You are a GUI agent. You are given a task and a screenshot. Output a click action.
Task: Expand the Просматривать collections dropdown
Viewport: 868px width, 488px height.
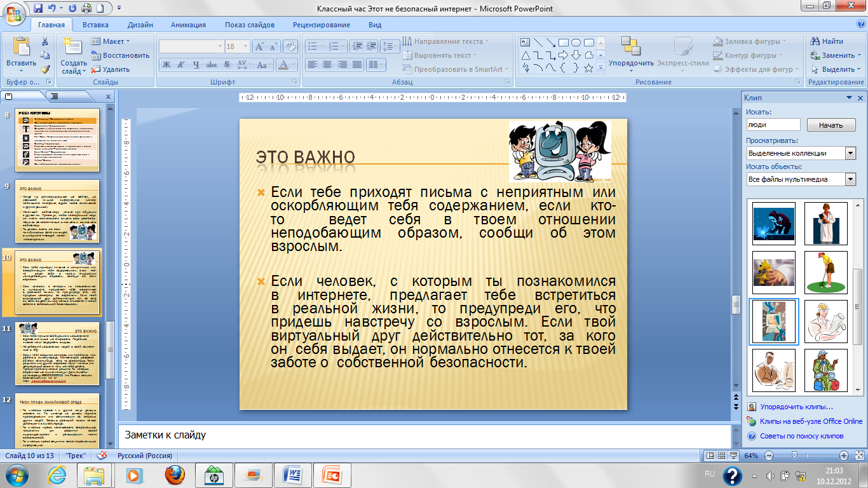[x=851, y=153]
